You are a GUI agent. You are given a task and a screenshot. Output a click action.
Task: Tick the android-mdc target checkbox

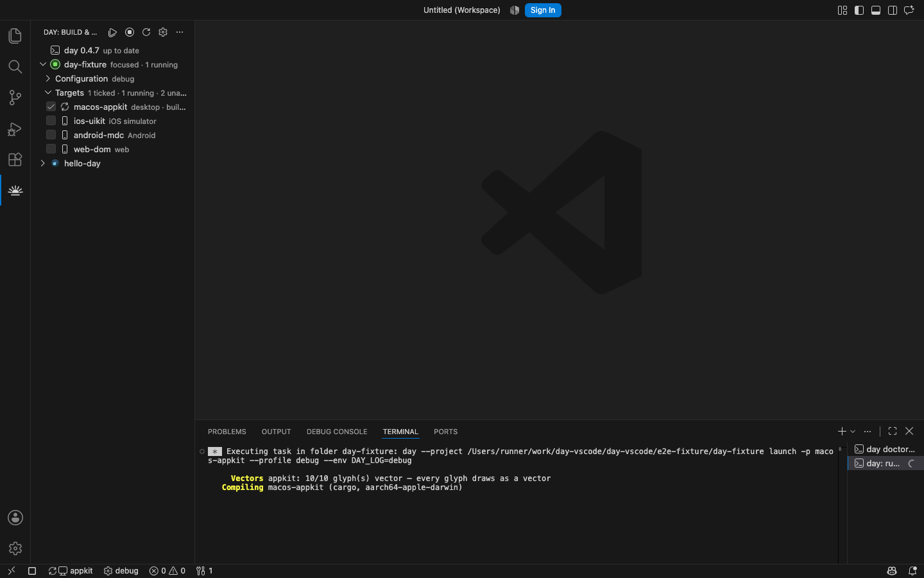(51, 135)
